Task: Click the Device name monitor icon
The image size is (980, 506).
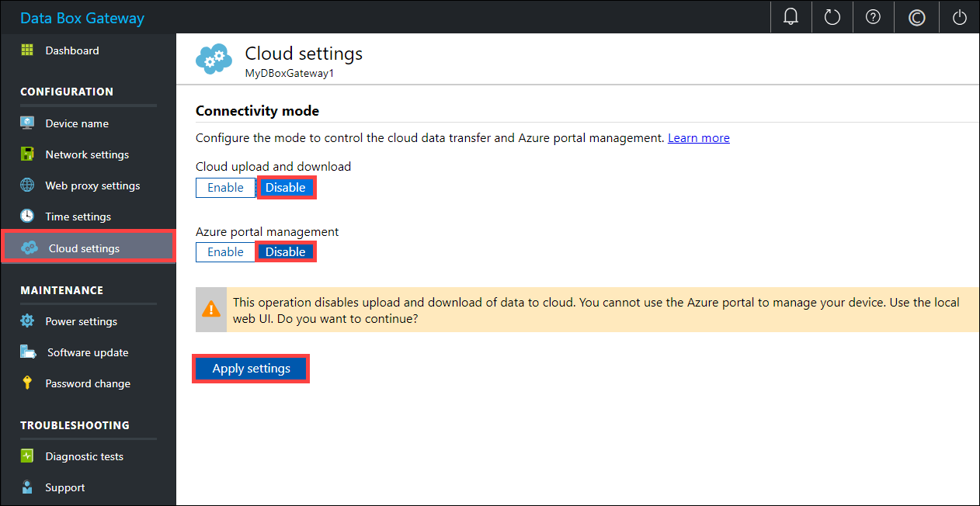Action: [x=27, y=123]
